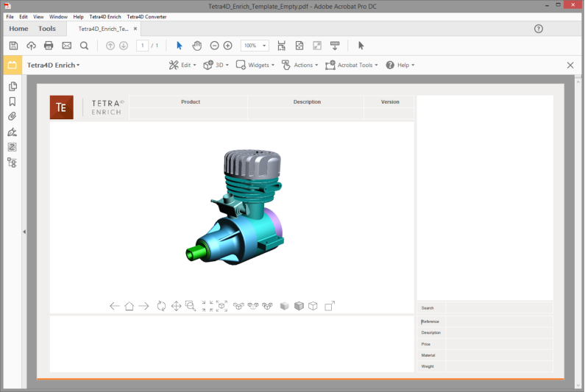This screenshot has width=585, height=392.
Task: Select the 3D pan cross-arrows tool
Action: (176, 306)
